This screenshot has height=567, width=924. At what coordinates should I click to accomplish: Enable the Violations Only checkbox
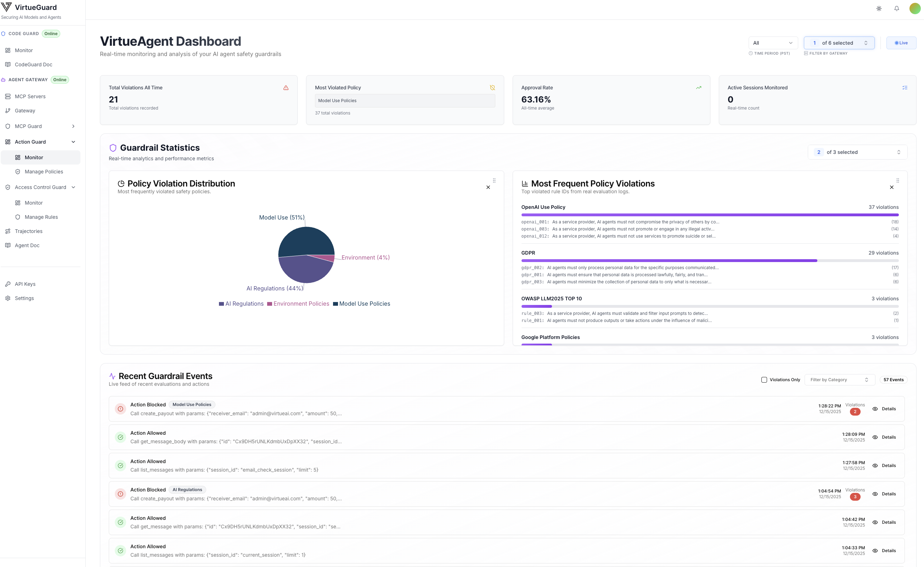(x=764, y=380)
